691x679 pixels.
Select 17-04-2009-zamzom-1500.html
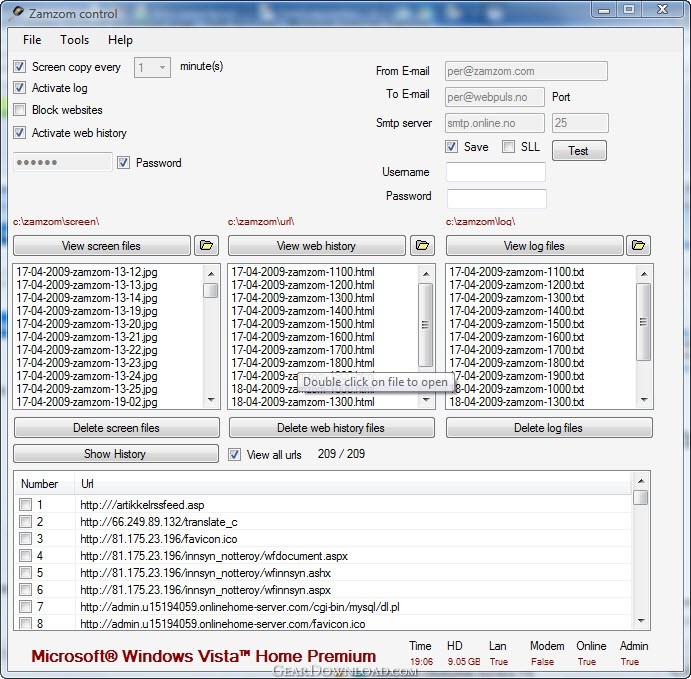(x=303, y=324)
